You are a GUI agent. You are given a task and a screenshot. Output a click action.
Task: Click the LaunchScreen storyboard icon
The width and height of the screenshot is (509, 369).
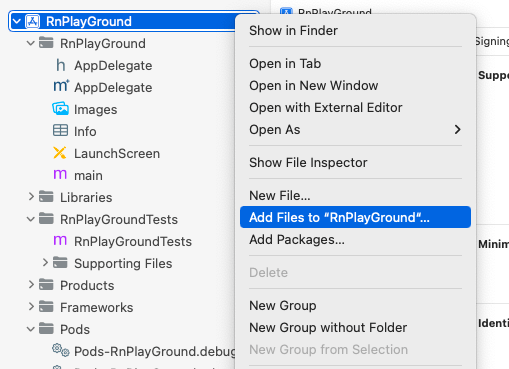pyautogui.click(x=60, y=153)
